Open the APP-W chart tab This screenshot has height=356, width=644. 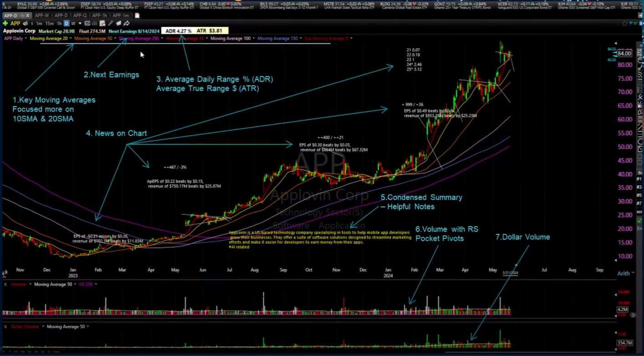coord(42,15)
